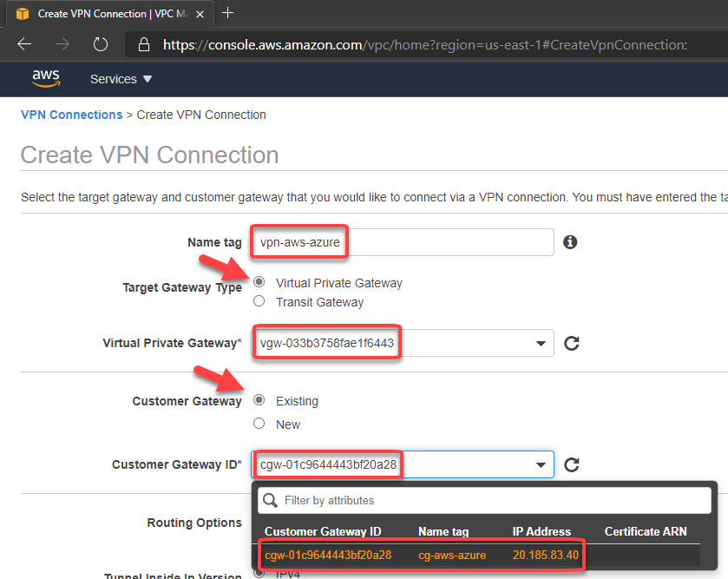
Task: Select Existing customer gateway radio button
Action: 259,400
